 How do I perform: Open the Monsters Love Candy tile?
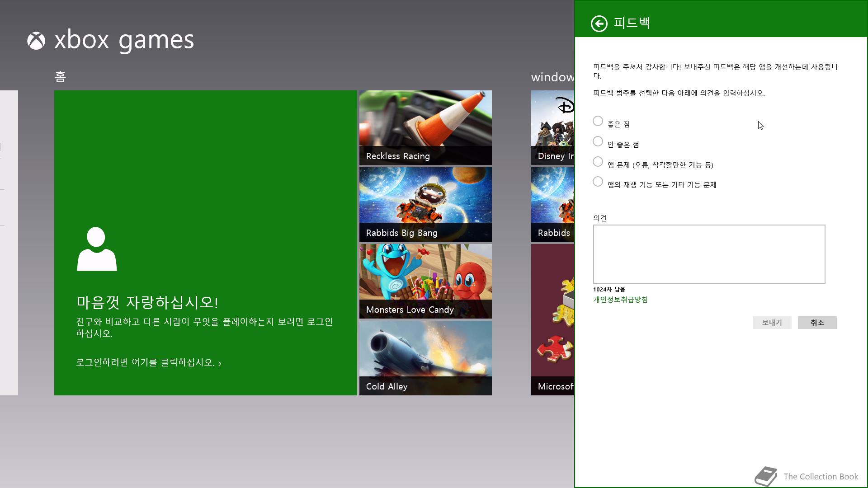(425, 281)
